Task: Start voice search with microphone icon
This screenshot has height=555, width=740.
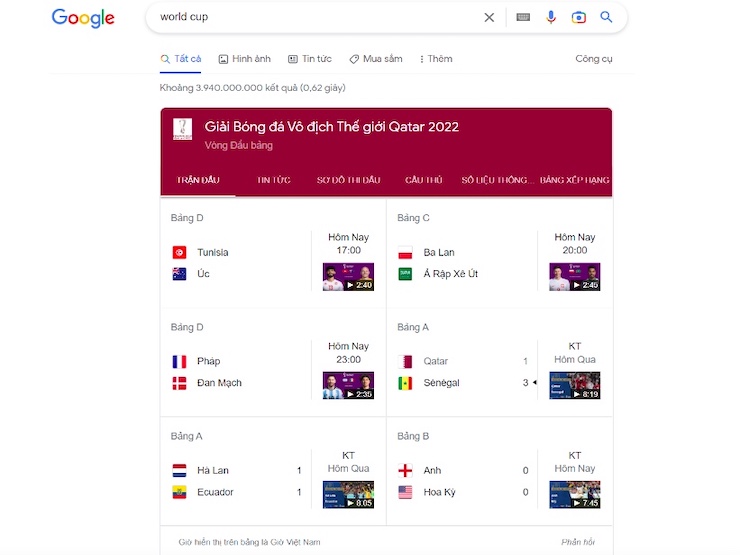Action: (x=550, y=17)
